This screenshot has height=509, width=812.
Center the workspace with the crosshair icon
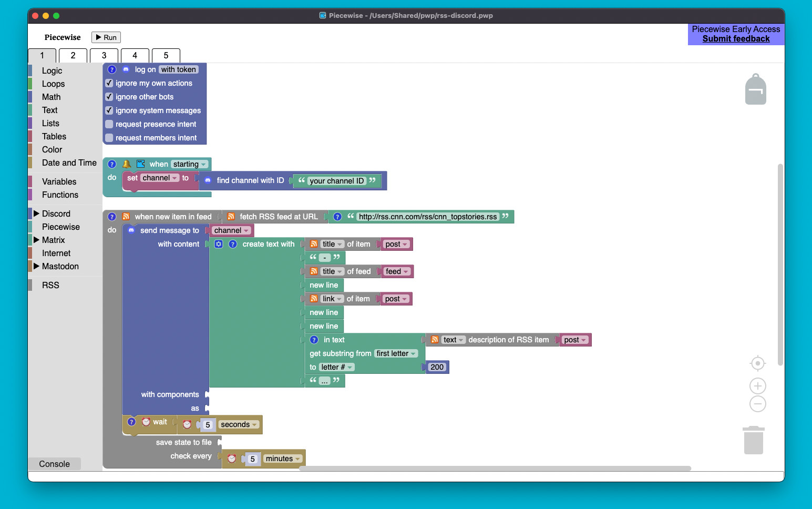tap(757, 363)
